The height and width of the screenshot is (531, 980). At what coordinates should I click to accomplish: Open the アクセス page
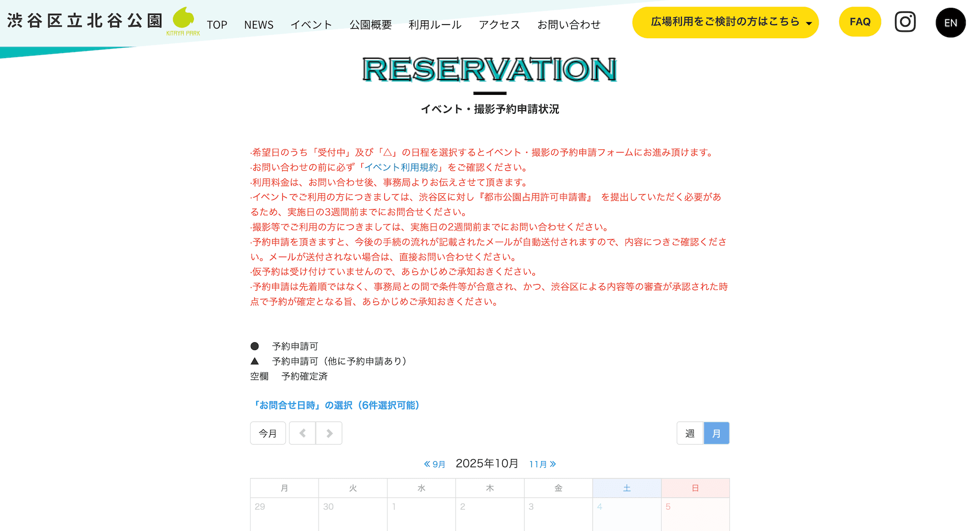[x=499, y=24]
